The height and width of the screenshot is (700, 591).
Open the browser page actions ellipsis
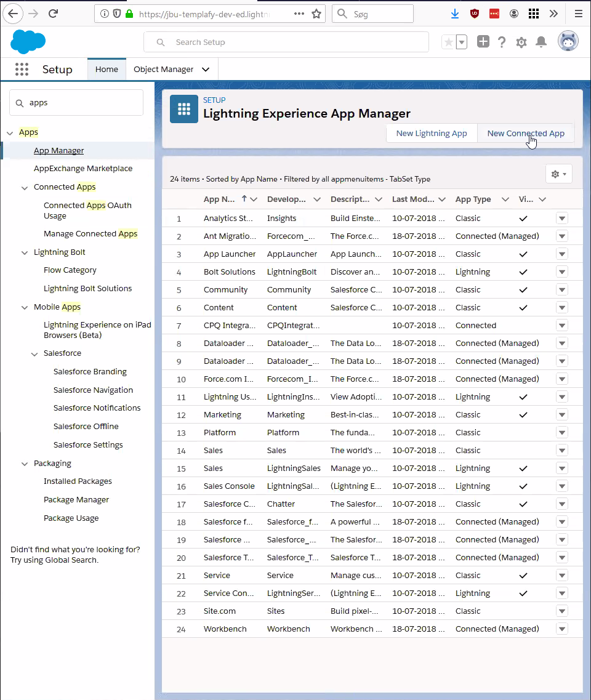click(x=299, y=14)
